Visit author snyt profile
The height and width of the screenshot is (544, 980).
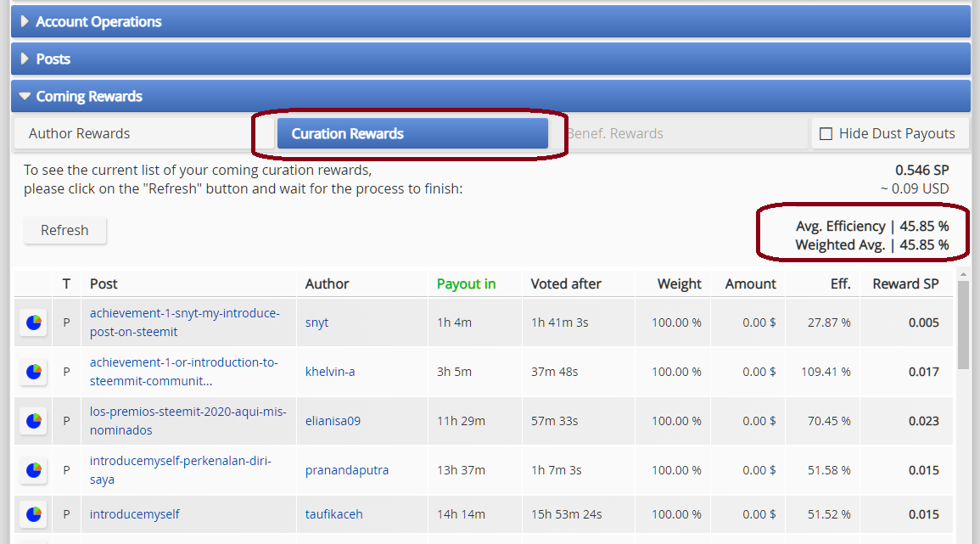click(x=316, y=322)
